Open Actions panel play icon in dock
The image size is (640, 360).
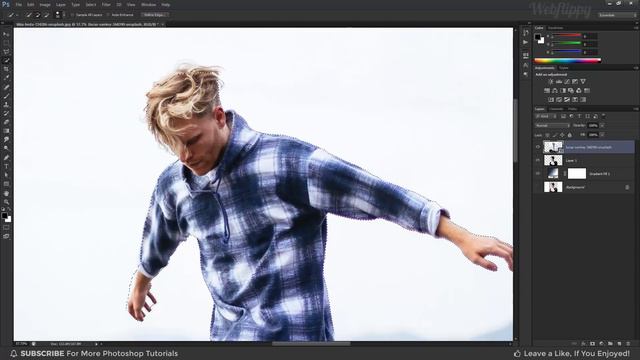tap(526, 42)
